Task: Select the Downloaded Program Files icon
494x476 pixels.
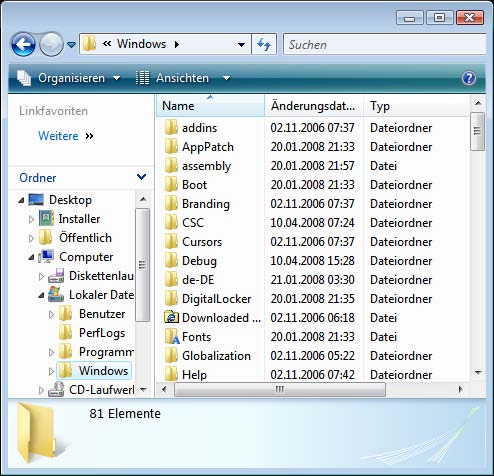Action: 171,317
